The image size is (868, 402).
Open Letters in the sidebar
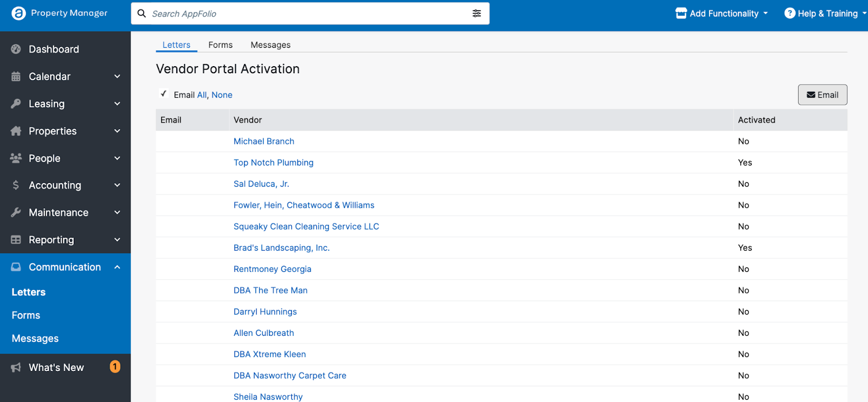point(29,292)
